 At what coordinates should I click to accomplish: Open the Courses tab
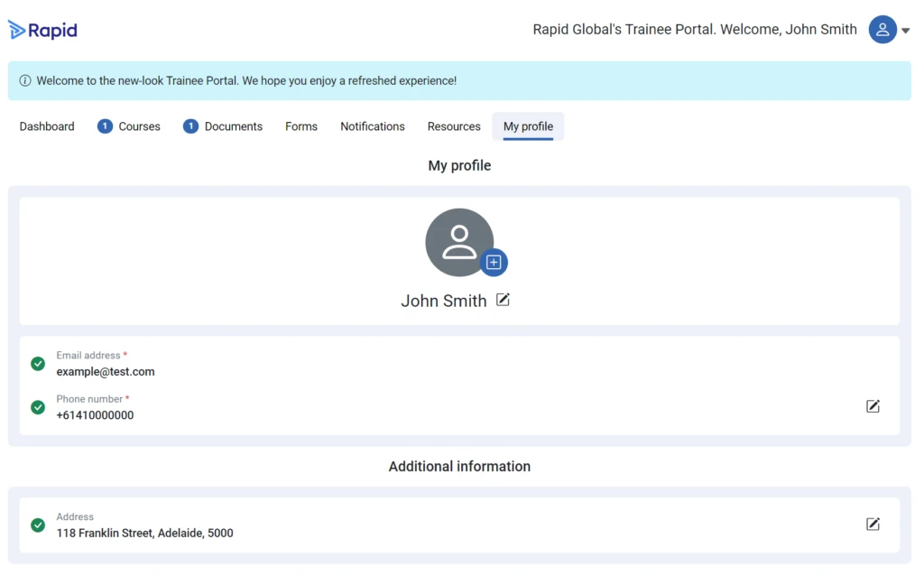click(139, 126)
